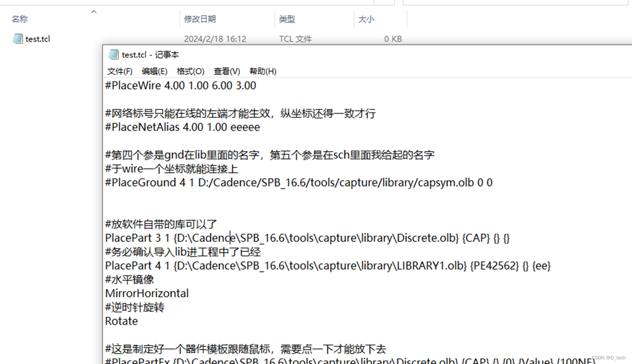
Task: Open the 格式(O) menu in Notepad
Action: tap(191, 71)
